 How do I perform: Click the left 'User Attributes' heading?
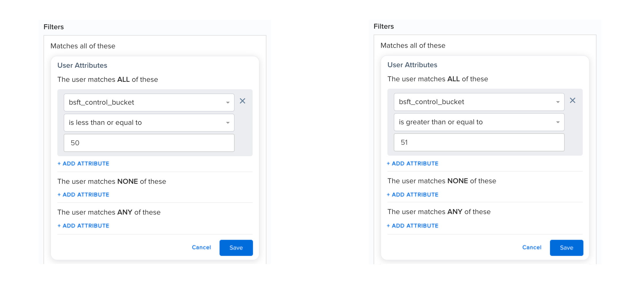click(82, 65)
